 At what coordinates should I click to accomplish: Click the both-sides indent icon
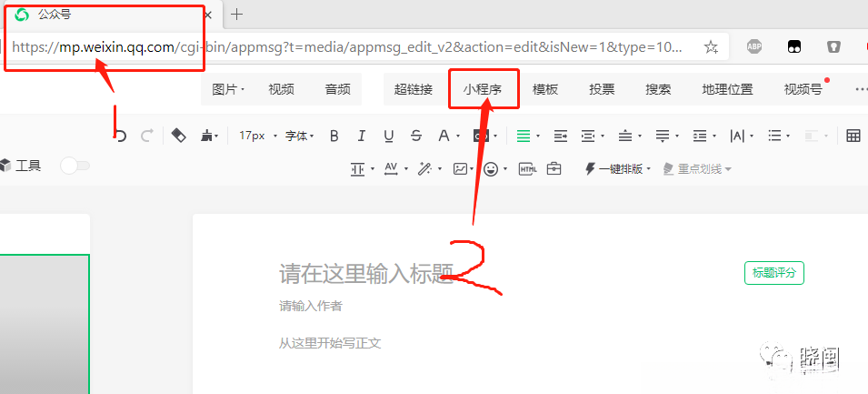click(588, 136)
